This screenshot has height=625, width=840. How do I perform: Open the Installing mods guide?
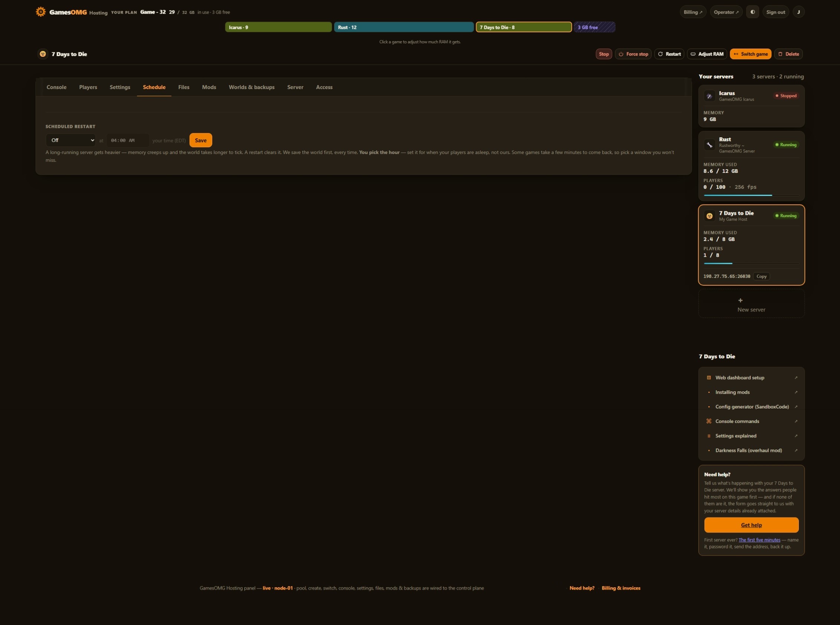pyautogui.click(x=751, y=392)
